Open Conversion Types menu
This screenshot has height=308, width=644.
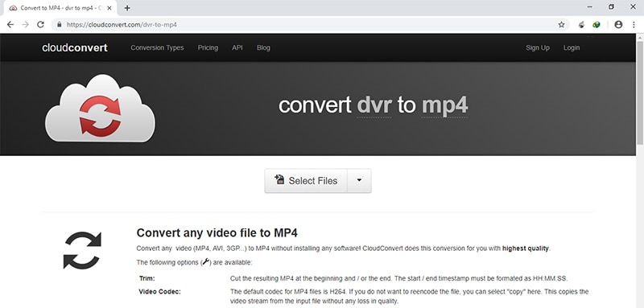point(157,47)
